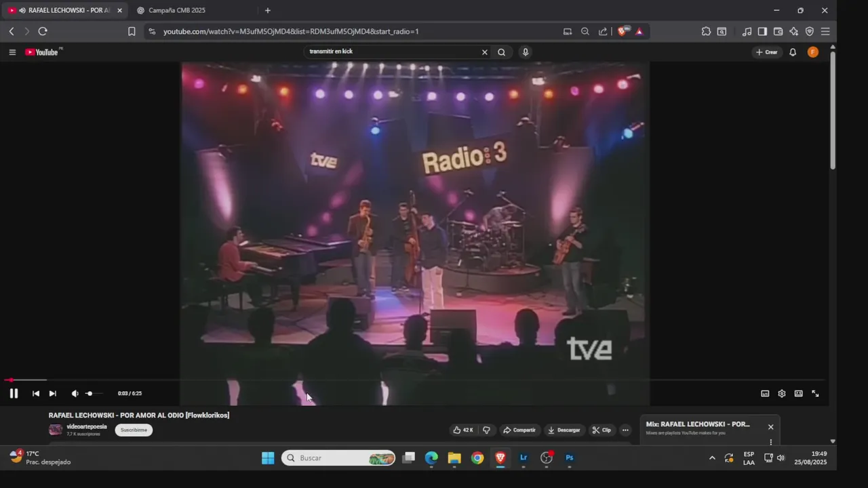Image resolution: width=868 pixels, height=488 pixels.
Task: Open Brave Shields lion icon
Action: [x=623, y=31]
